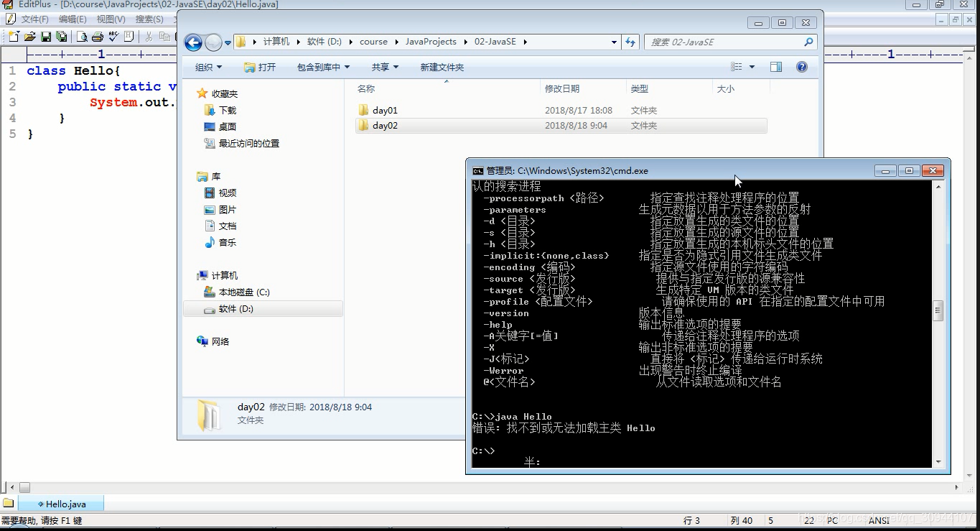Screen dimensions: 980x531
Task: Expand breadcrumb arrow after 软件 (D:)
Action: click(350, 42)
